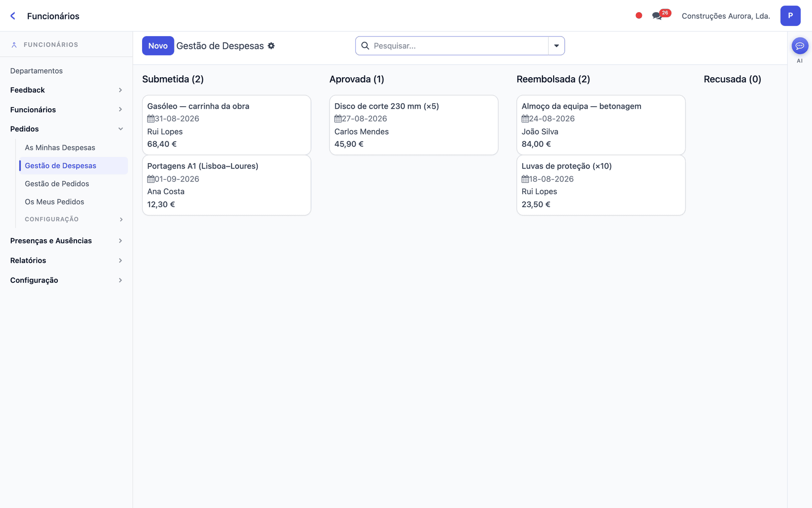Click the Recusada (0) column header
The width and height of the screenshot is (812, 508).
click(x=732, y=79)
